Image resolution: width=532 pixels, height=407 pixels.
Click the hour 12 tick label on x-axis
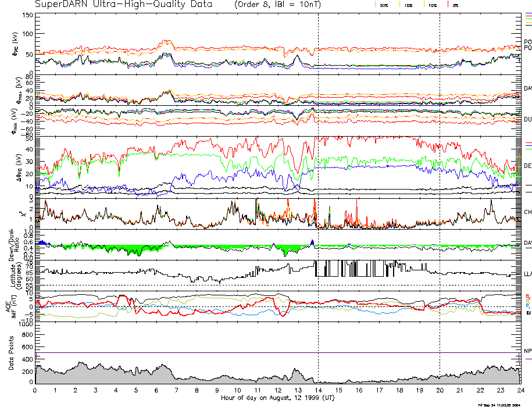tap(277, 391)
